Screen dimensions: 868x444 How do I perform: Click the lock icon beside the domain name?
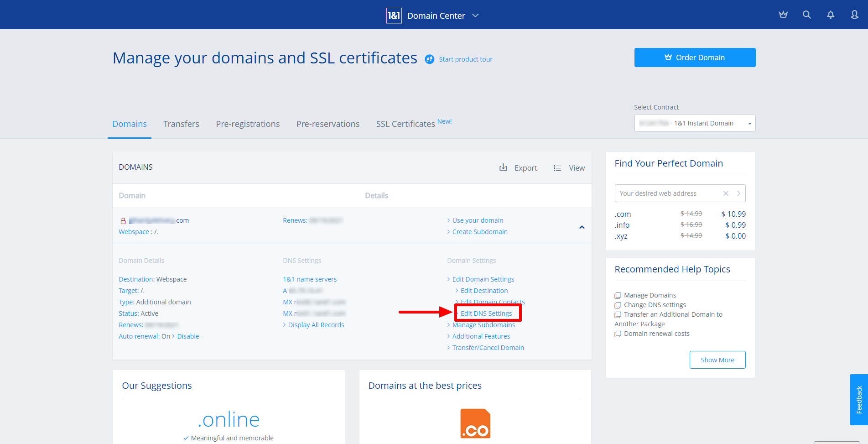click(x=123, y=220)
